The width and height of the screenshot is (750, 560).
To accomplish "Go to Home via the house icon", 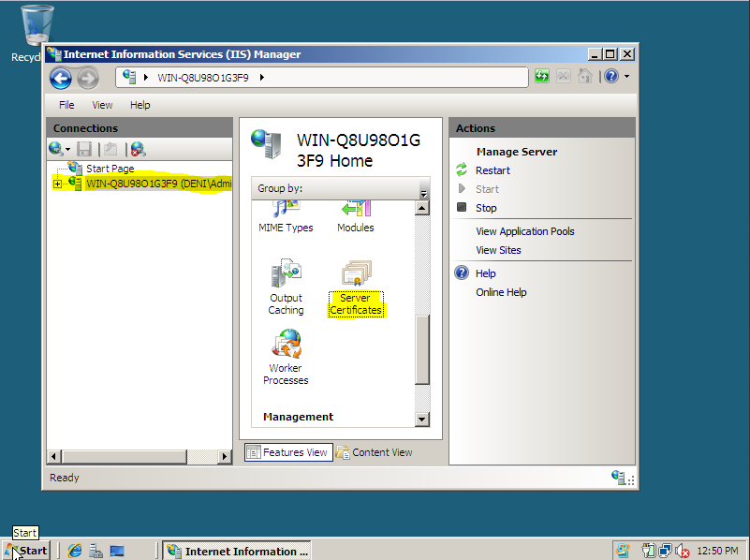I will (x=585, y=77).
